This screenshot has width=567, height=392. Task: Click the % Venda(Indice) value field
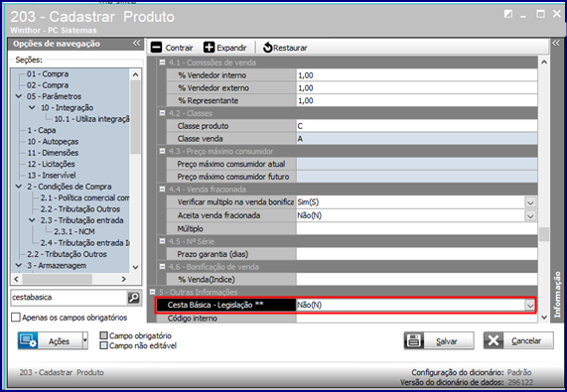417,279
